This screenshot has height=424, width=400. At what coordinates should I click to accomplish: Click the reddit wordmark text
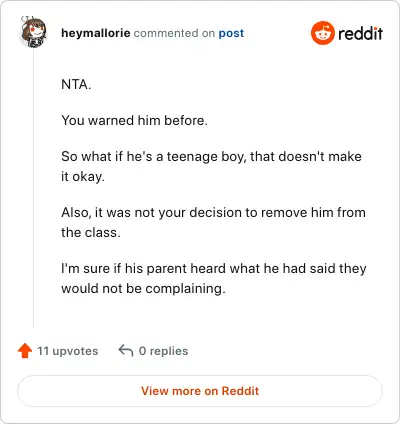point(360,33)
